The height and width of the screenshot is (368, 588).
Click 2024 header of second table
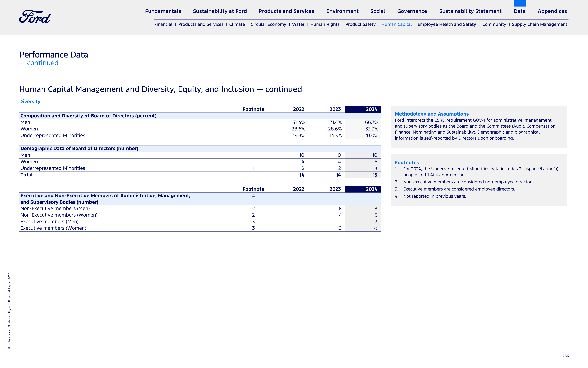(363, 189)
